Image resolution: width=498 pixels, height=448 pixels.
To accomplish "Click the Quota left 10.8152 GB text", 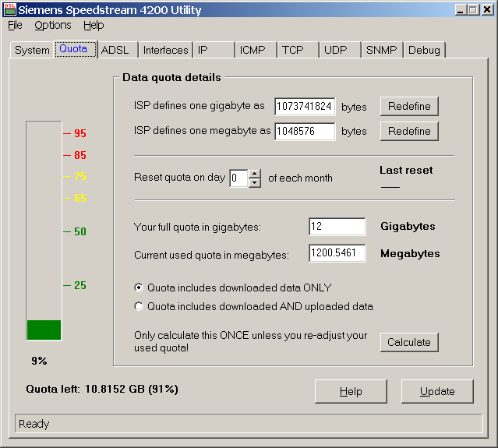I will 102,390.
